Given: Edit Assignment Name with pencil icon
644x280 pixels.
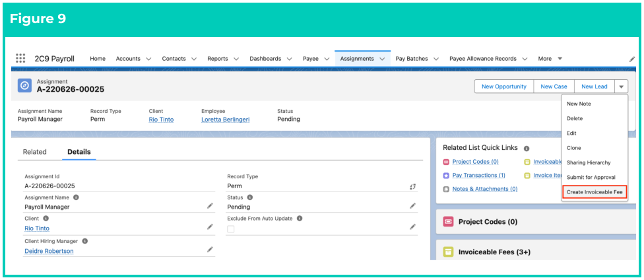Looking at the screenshot, I should tap(210, 205).
